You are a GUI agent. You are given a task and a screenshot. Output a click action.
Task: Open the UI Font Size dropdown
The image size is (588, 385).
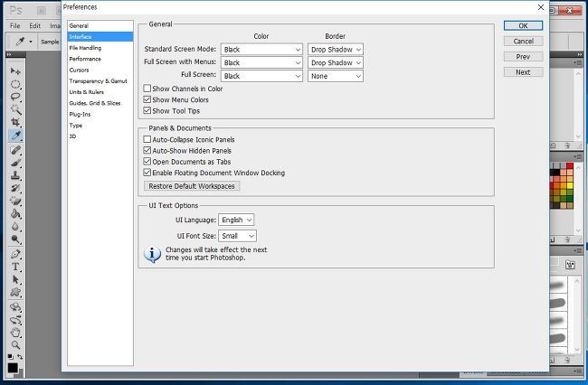tap(237, 236)
